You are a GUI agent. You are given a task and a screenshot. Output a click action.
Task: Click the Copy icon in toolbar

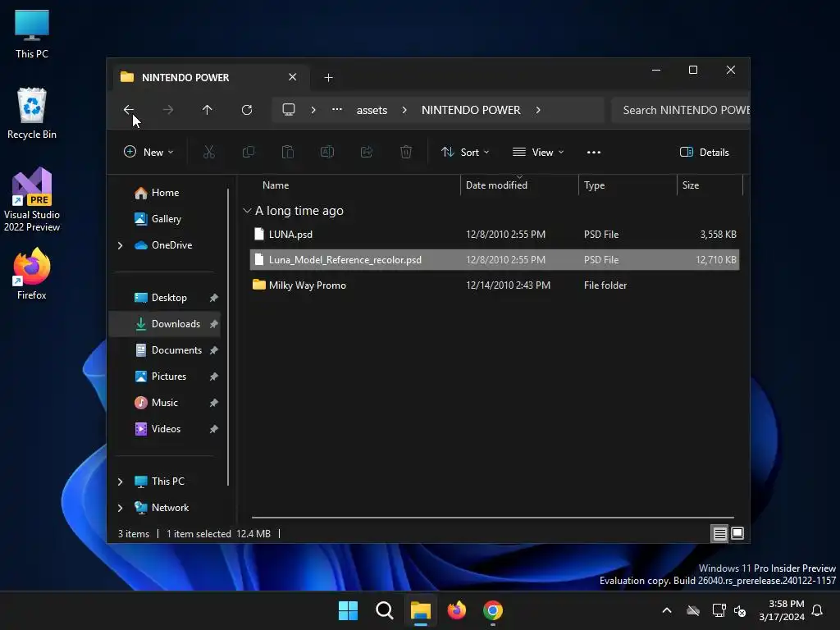pos(249,152)
